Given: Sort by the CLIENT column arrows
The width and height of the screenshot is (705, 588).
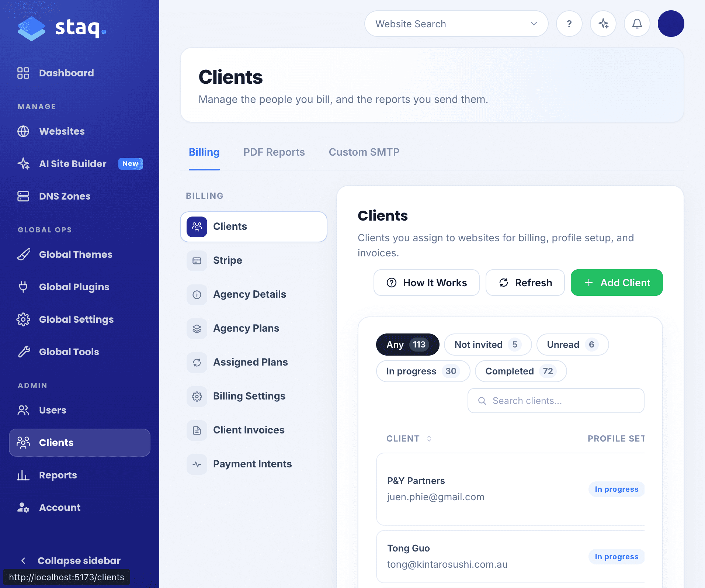Looking at the screenshot, I should (x=429, y=439).
